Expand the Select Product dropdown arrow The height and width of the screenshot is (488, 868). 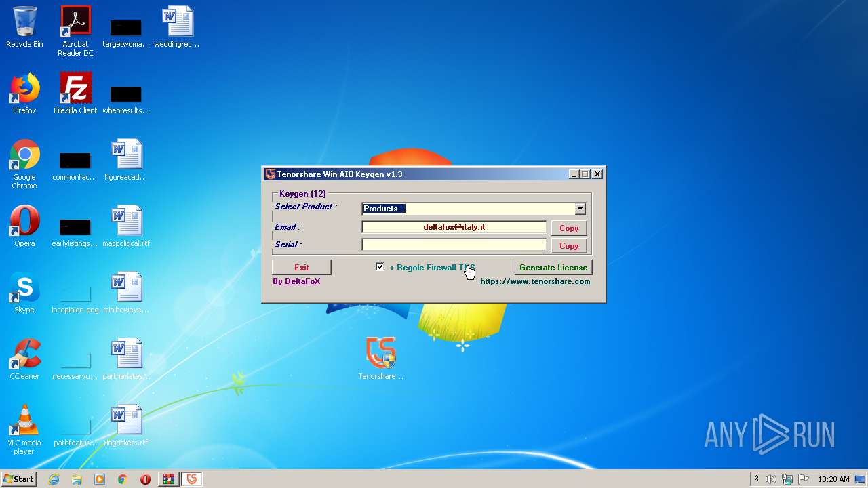(580, 209)
